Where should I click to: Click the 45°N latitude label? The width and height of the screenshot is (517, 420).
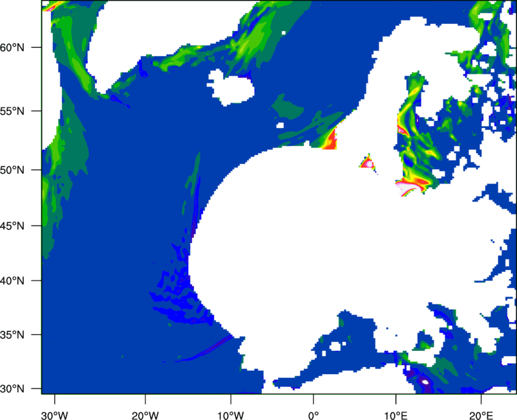(x=12, y=226)
